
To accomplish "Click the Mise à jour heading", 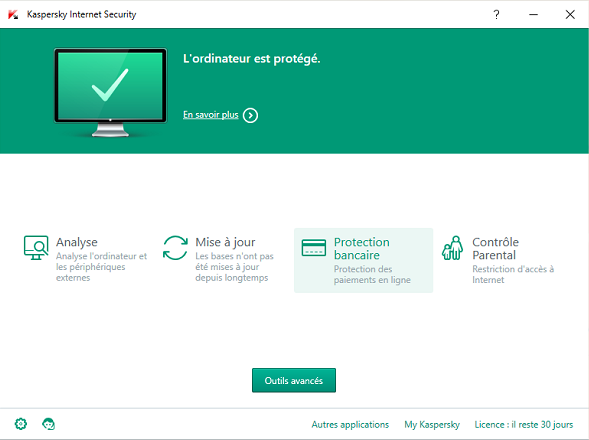I will click(x=225, y=242).
